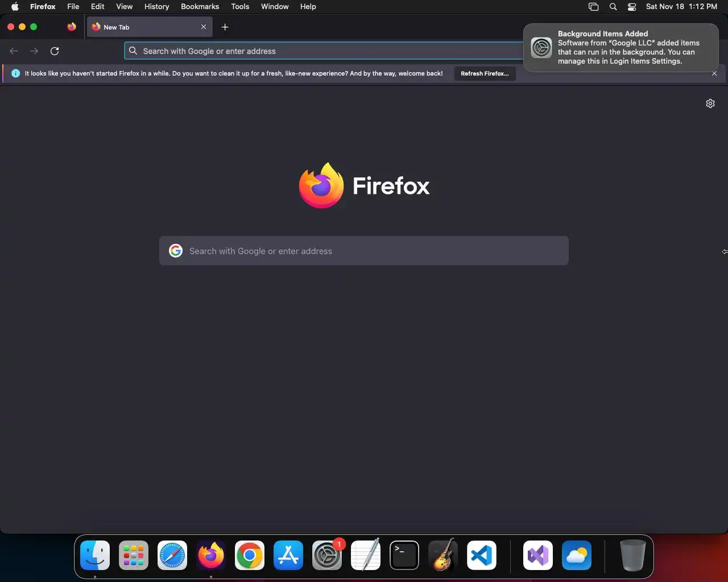Open the Apple menu
This screenshot has width=728, height=582.
pyautogui.click(x=15, y=7)
